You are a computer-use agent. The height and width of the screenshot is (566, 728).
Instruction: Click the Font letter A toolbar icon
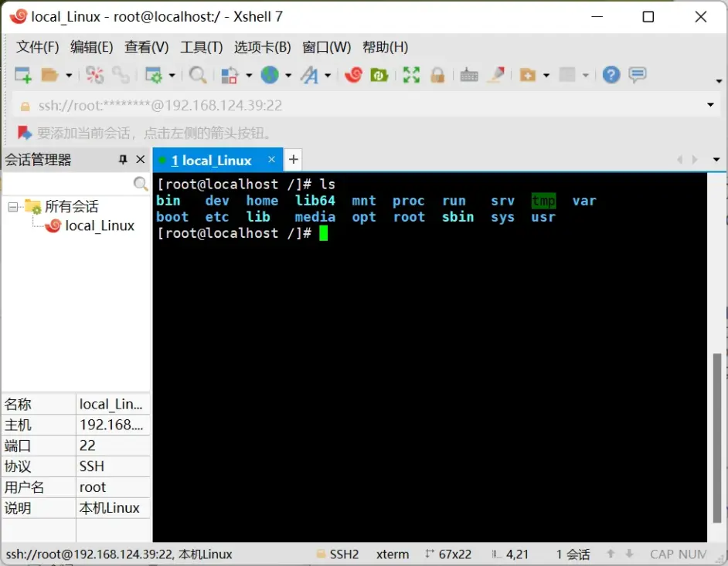coord(309,75)
